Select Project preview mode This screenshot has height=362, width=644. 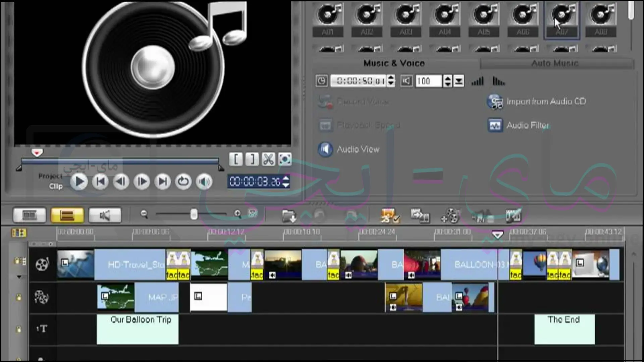[50, 176]
